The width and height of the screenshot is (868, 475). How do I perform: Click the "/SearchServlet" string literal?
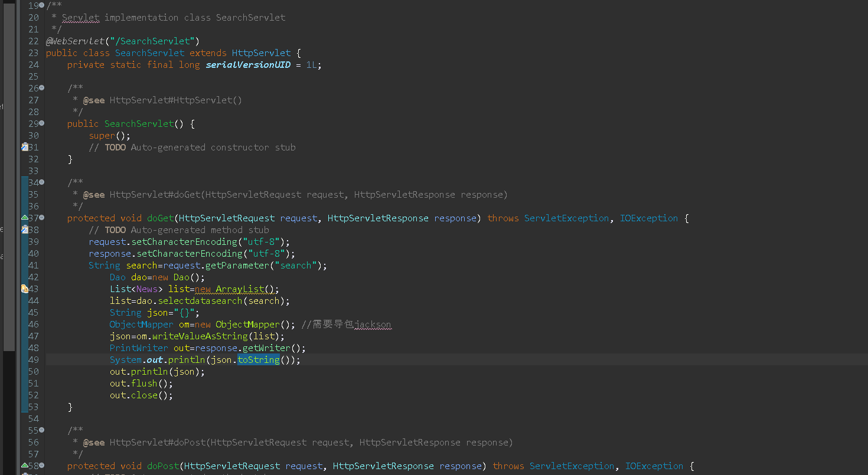(x=152, y=41)
